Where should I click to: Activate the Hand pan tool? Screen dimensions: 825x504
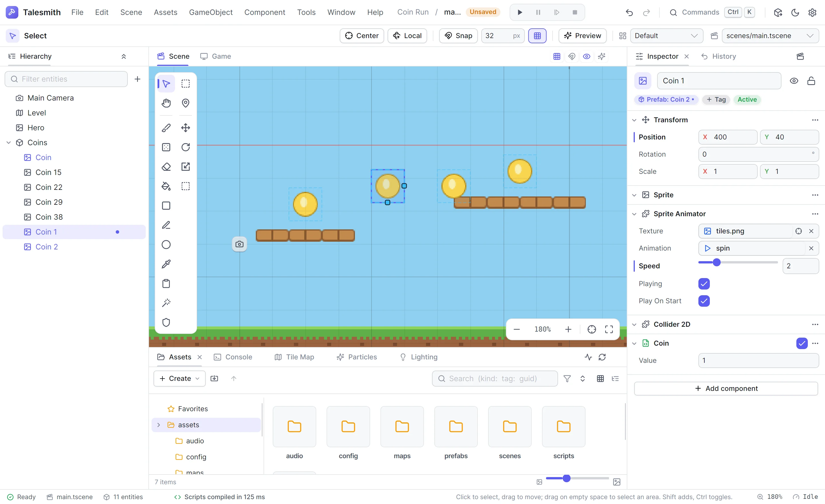click(x=166, y=103)
